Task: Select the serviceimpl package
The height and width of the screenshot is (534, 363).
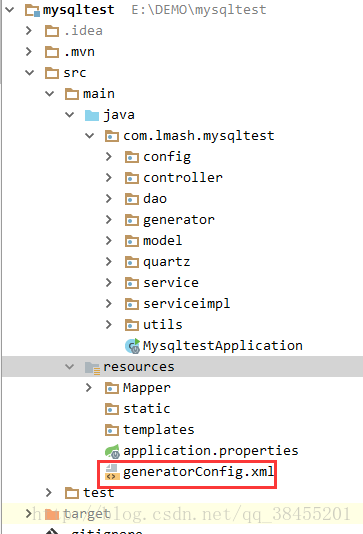Action: [x=186, y=304]
